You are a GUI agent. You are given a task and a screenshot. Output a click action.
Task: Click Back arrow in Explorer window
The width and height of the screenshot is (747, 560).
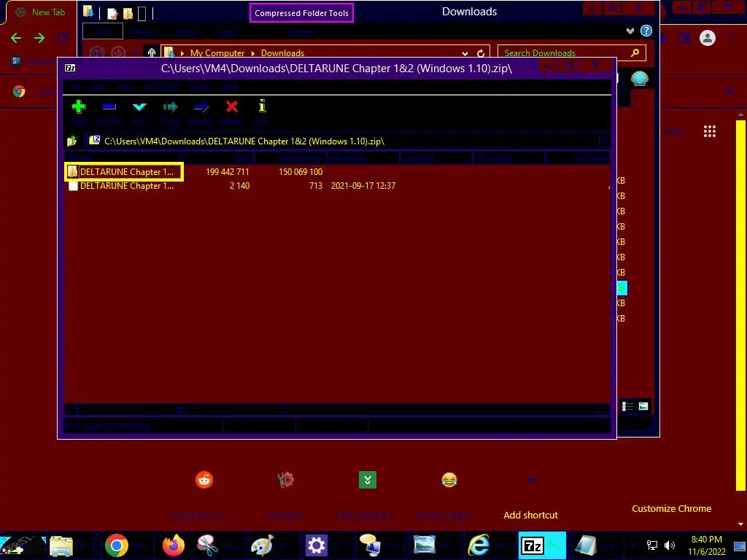pos(97,52)
